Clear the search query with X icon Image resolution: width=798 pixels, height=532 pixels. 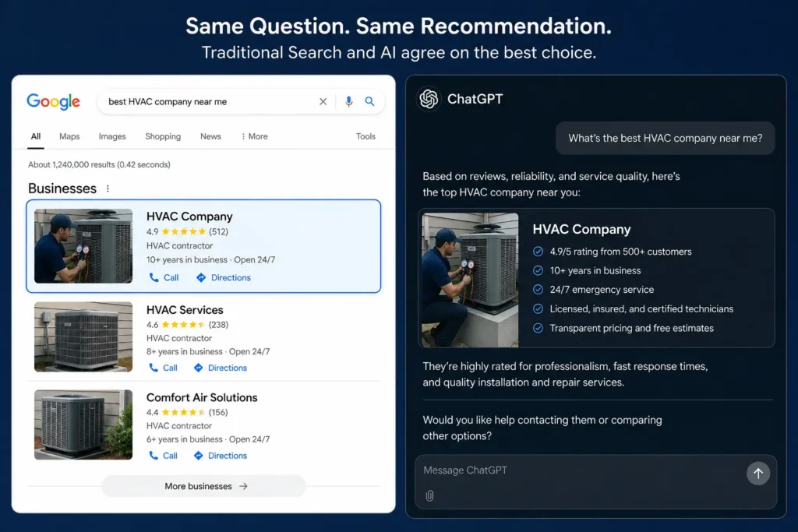point(323,102)
